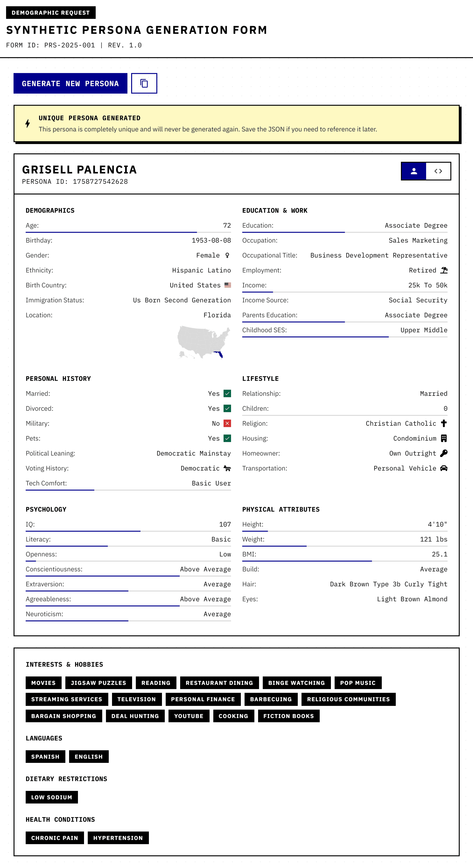Click the lightning bolt icon in the yellow banner
Screen dimensions: 473x868
27,124
